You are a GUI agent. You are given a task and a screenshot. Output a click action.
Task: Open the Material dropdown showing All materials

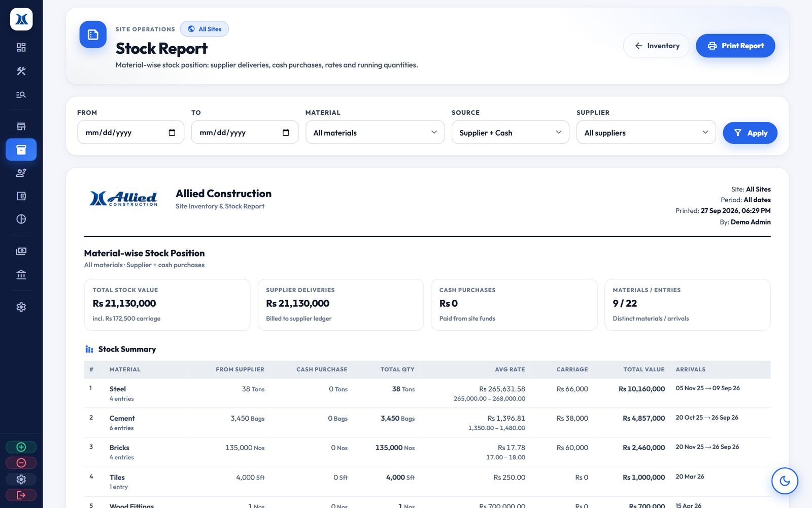tap(375, 133)
